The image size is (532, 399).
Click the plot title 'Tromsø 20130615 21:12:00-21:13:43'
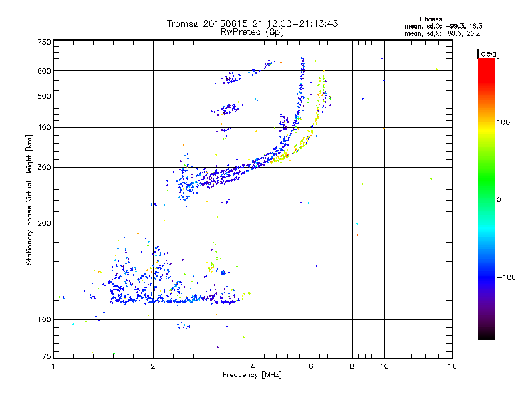pos(252,23)
